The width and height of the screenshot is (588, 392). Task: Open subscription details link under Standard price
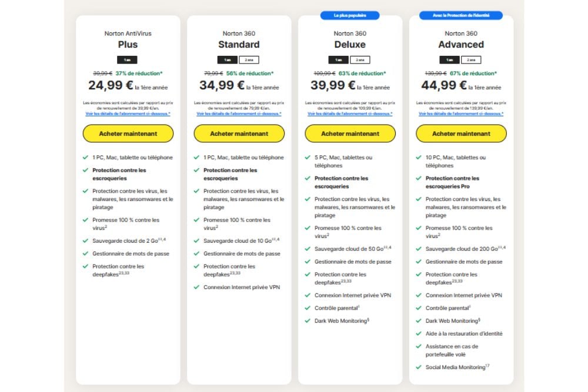[x=239, y=113]
